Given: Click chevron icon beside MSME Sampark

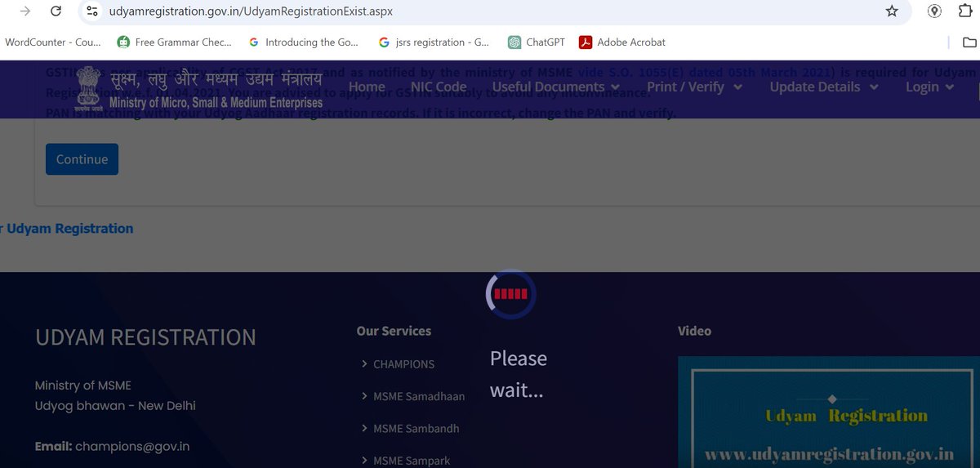Looking at the screenshot, I should click(x=364, y=460).
